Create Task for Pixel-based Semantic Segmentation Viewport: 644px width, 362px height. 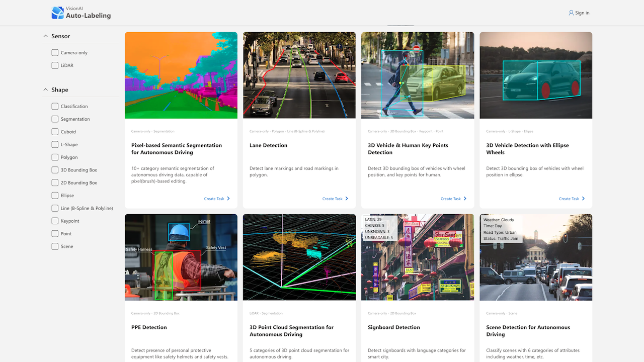tap(217, 199)
